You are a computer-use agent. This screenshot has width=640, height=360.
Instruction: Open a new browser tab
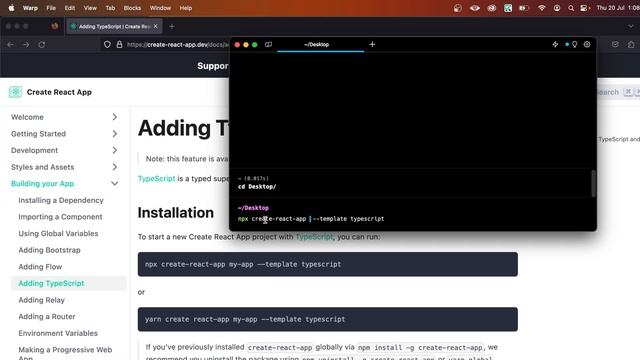point(172,27)
